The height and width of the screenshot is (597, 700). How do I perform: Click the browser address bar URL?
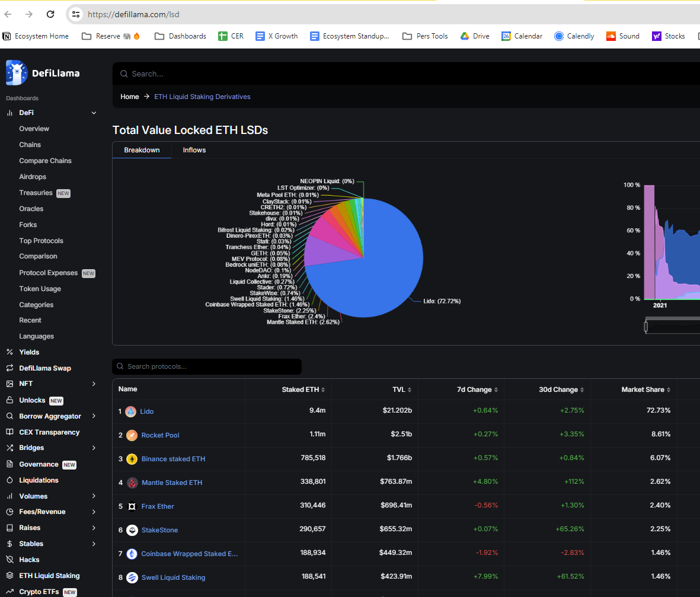pyautogui.click(x=133, y=14)
